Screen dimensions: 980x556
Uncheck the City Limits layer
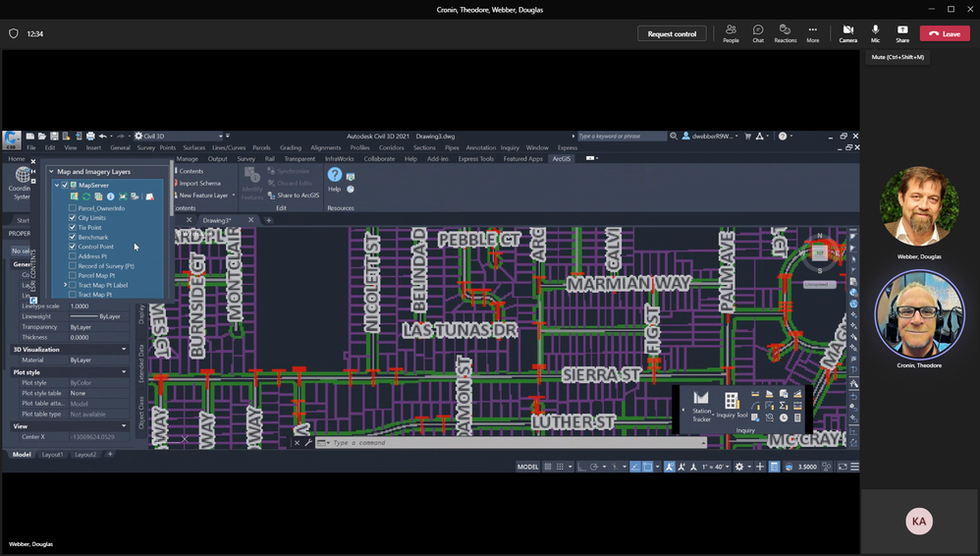point(73,218)
